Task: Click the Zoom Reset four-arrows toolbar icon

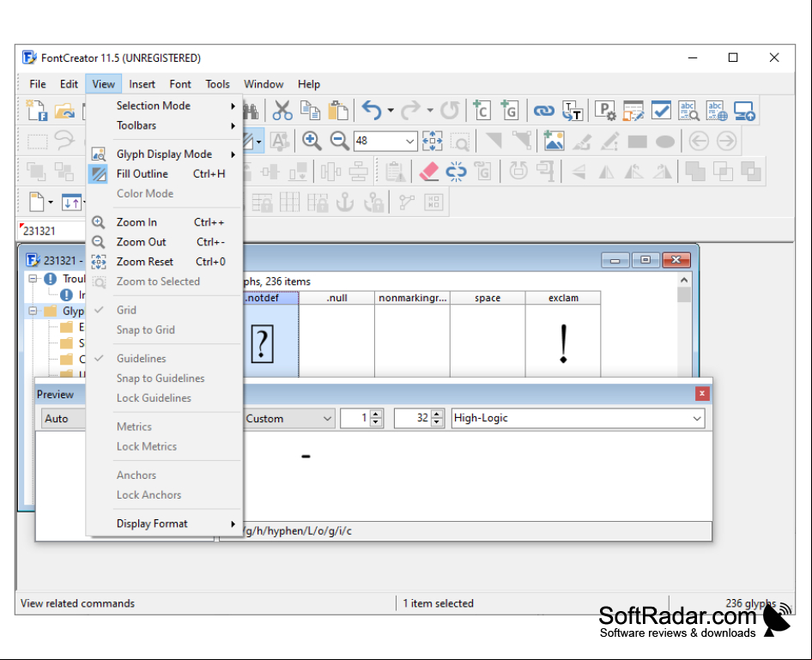Action: click(433, 141)
